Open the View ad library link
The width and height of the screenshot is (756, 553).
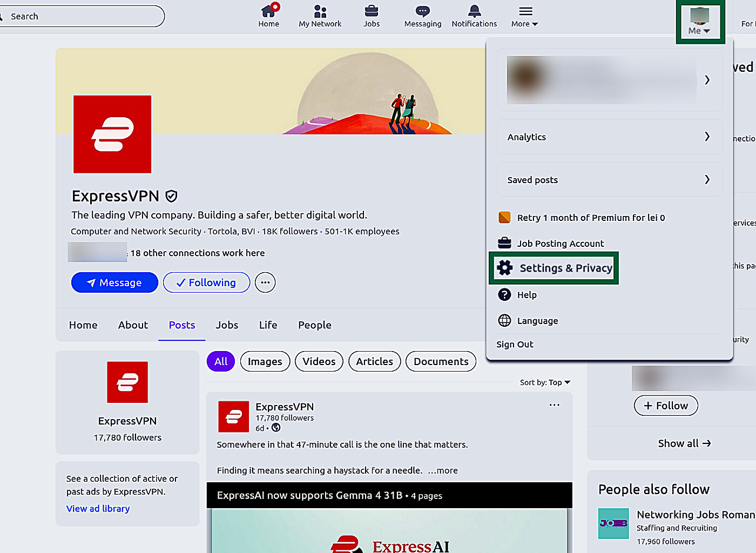pos(98,509)
